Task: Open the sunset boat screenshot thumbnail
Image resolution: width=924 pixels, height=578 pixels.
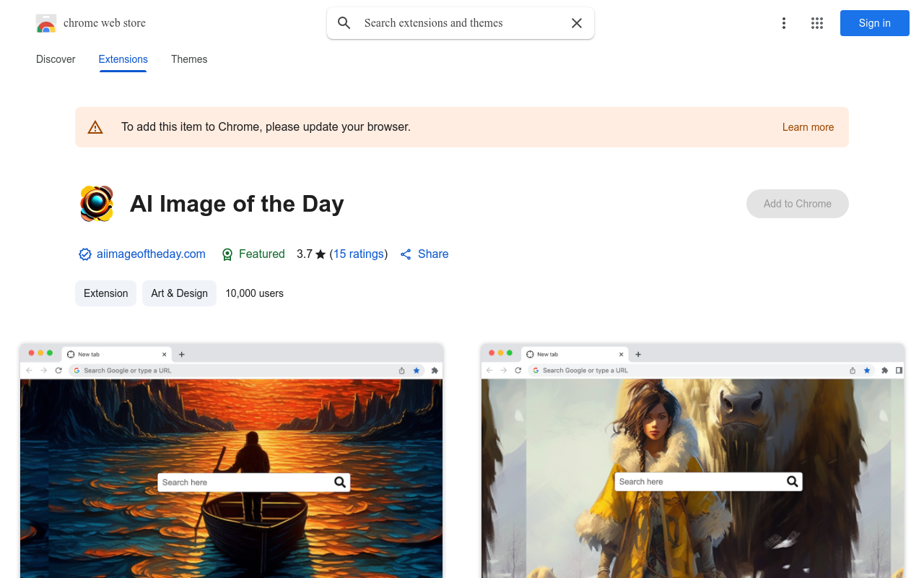Action: tap(231, 461)
